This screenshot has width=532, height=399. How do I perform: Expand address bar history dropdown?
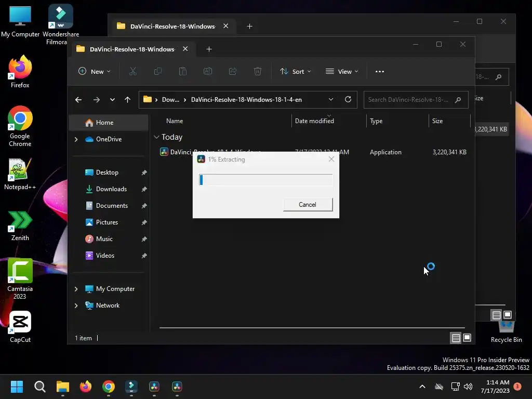click(x=331, y=99)
